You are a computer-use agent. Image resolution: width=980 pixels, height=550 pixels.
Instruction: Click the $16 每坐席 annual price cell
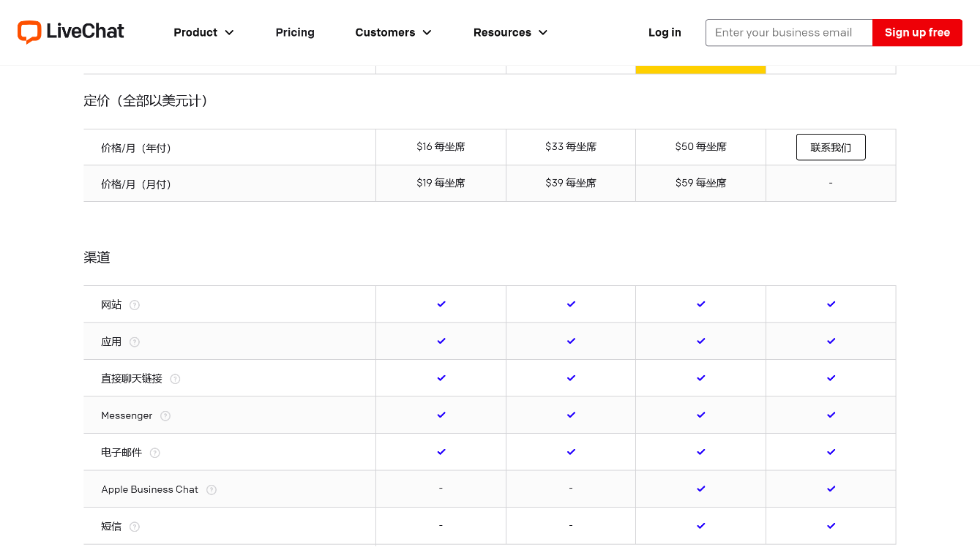click(x=441, y=147)
